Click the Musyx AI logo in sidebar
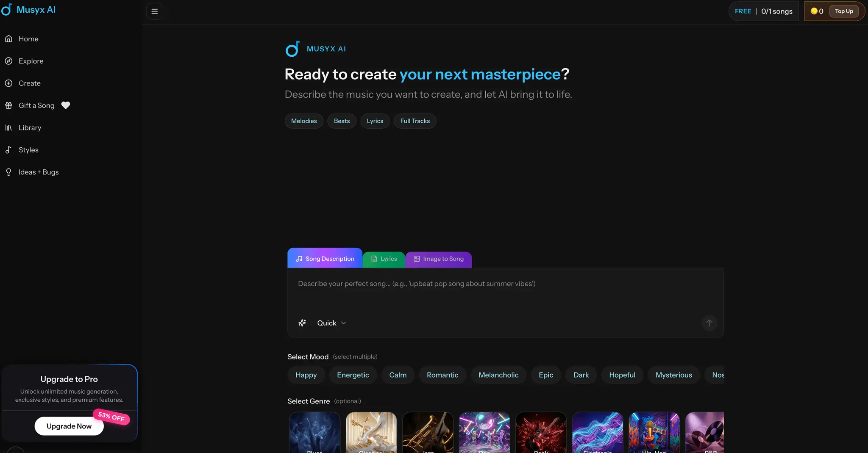868x453 pixels. tap(28, 10)
